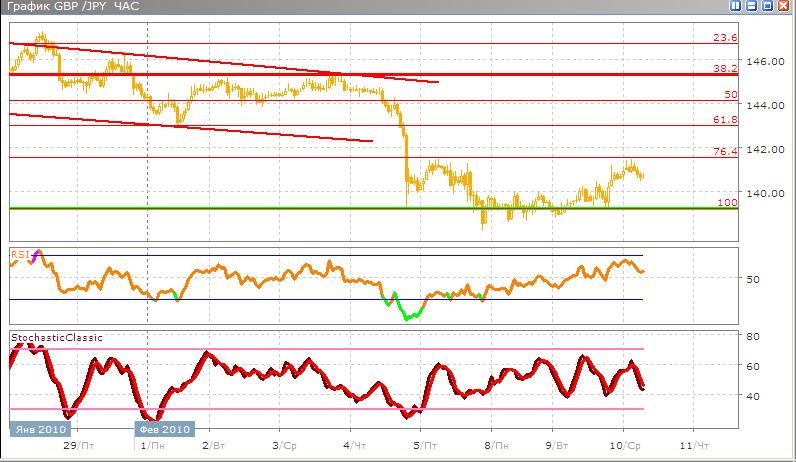796x462 pixels.
Task: Click the 140.00 price axis value
Action: click(x=765, y=193)
